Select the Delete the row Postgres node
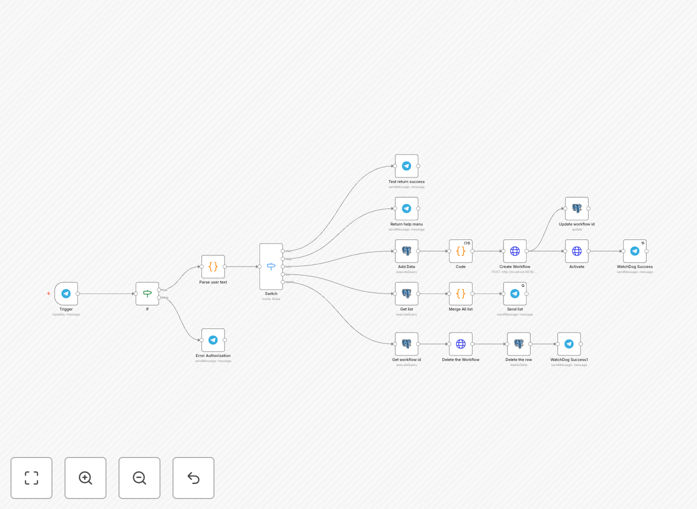The height and width of the screenshot is (509, 697). click(x=519, y=344)
